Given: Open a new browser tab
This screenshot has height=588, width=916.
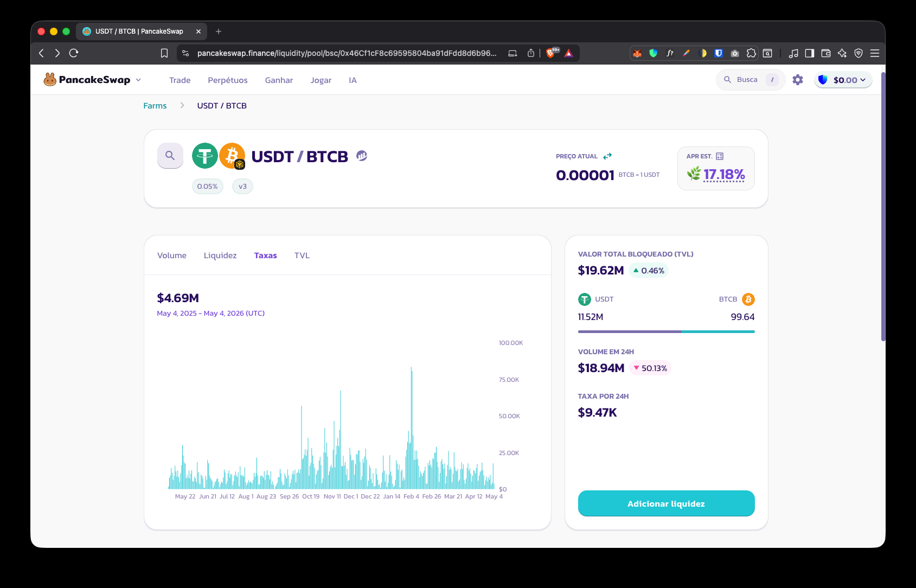Looking at the screenshot, I should tap(219, 31).
